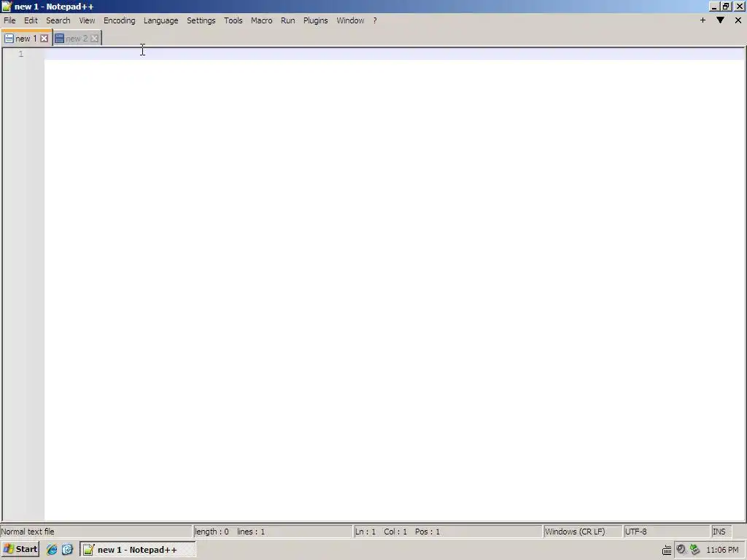Launch Internet Explorer from quick launch
The height and width of the screenshot is (560, 747).
tap(52, 550)
